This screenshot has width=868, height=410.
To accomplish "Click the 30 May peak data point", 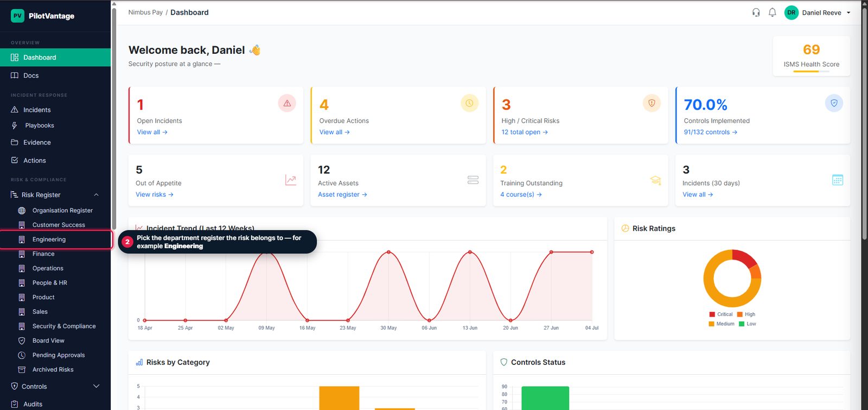I will (x=388, y=252).
